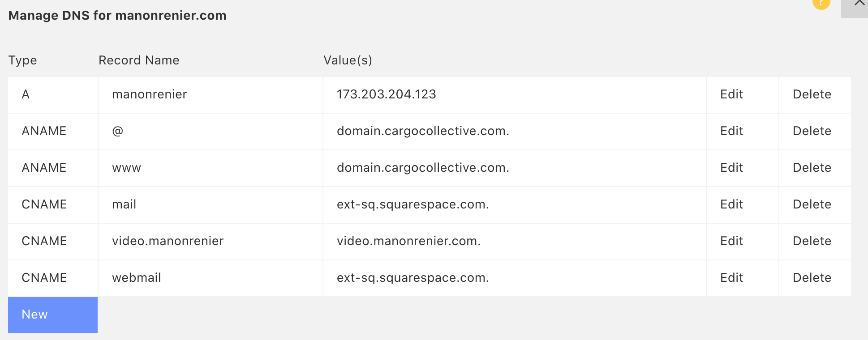Edit the video.manonrenier CNAME record
Viewport: 868px width, 340px height.
click(x=731, y=241)
